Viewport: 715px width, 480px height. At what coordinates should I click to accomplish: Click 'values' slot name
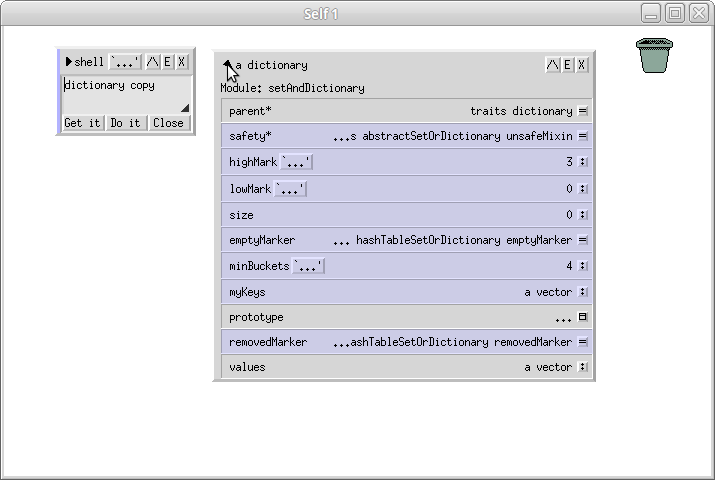(x=247, y=367)
